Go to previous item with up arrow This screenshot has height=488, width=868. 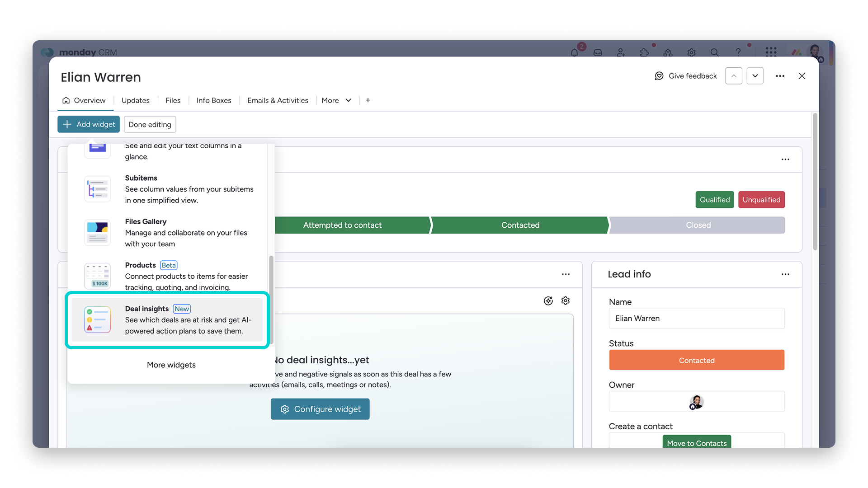point(734,76)
